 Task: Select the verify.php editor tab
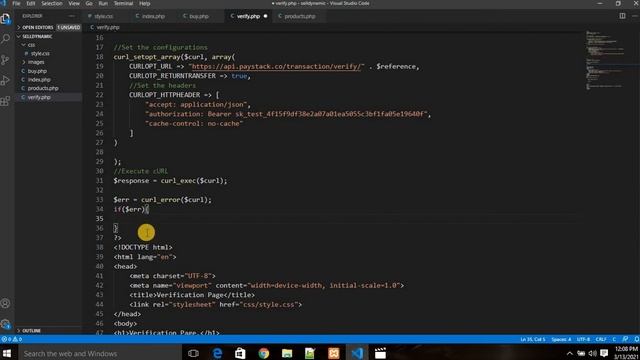248,16
